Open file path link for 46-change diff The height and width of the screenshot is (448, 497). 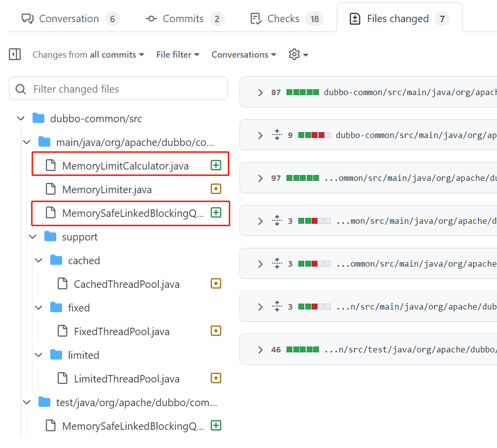coord(411,350)
